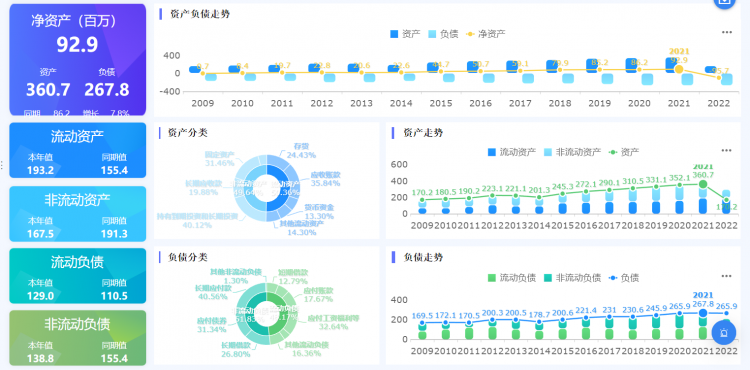
Task: Select the 净资产（百万） summary card
Action: click(x=77, y=60)
